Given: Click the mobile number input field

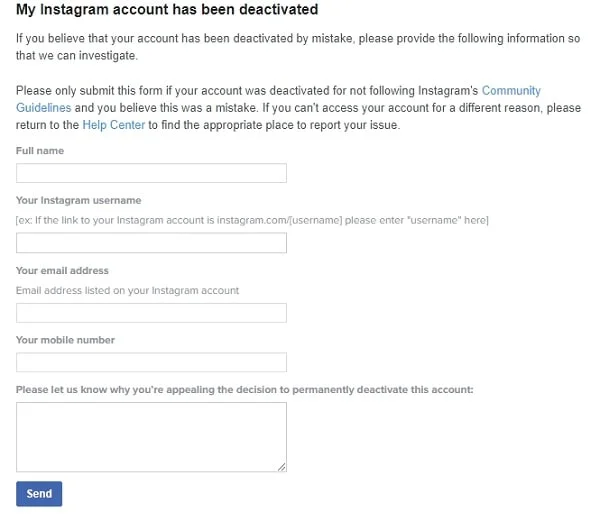Looking at the screenshot, I should click(x=151, y=362).
